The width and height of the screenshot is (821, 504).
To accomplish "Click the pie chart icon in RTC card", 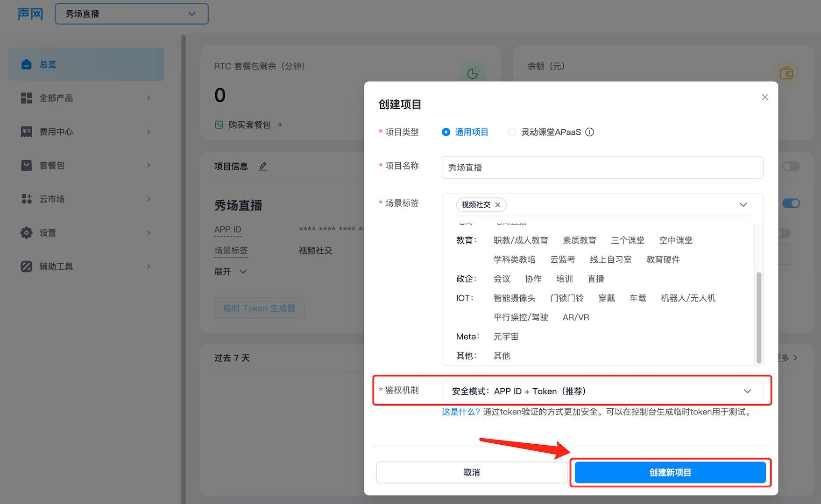I will coord(473,73).
